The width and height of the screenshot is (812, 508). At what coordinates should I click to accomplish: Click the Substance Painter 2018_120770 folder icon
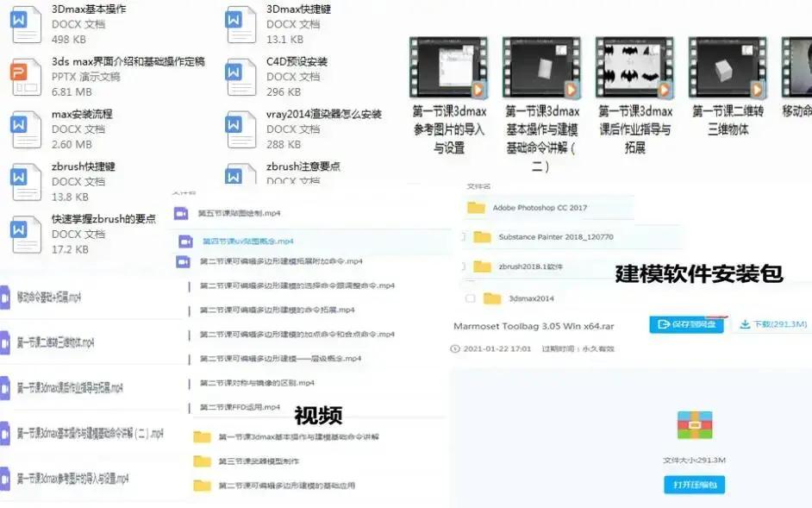tap(481, 237)
